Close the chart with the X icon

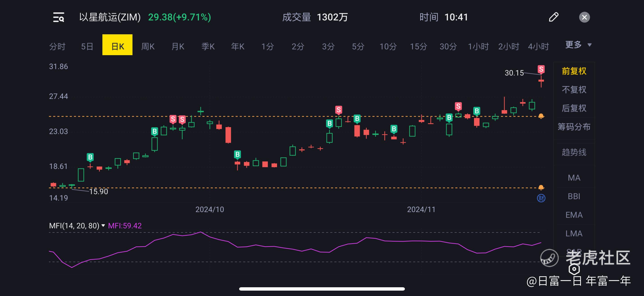[584, 17]
